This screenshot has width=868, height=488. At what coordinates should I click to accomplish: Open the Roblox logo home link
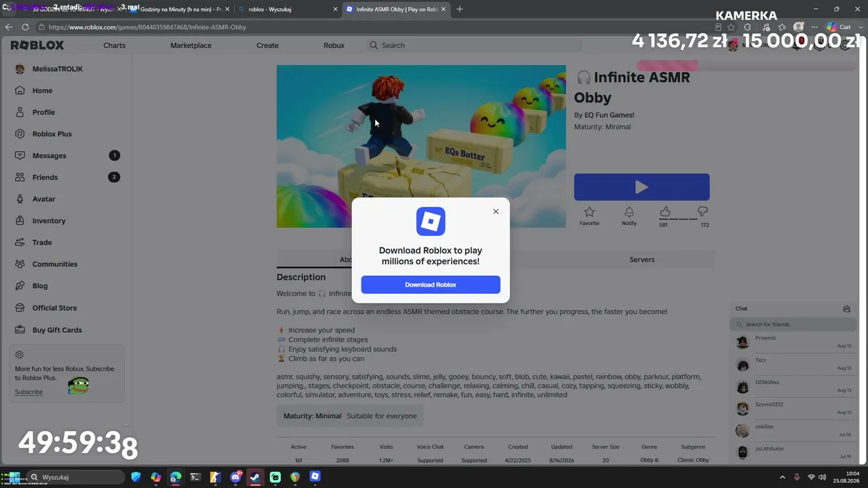(37, 45)
